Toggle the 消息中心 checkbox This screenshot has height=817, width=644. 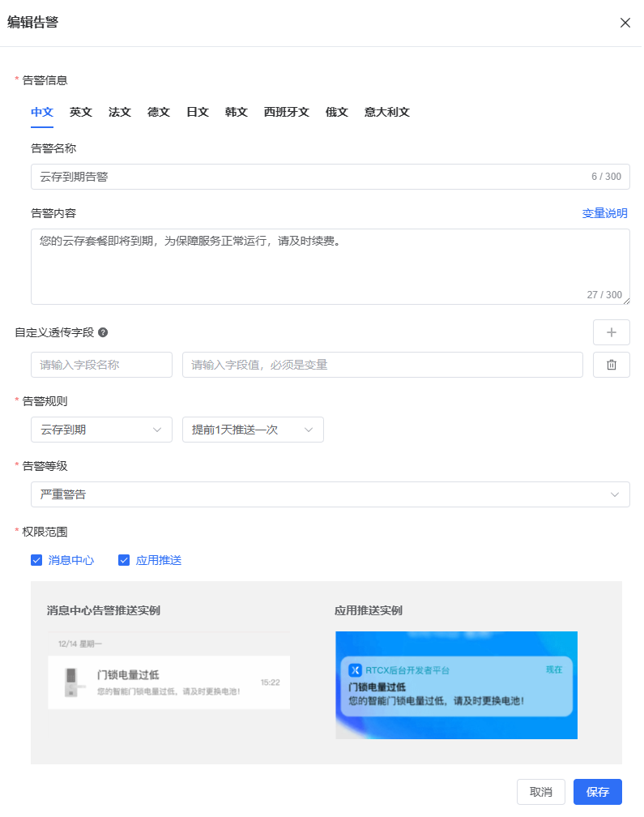click(36, 560)
